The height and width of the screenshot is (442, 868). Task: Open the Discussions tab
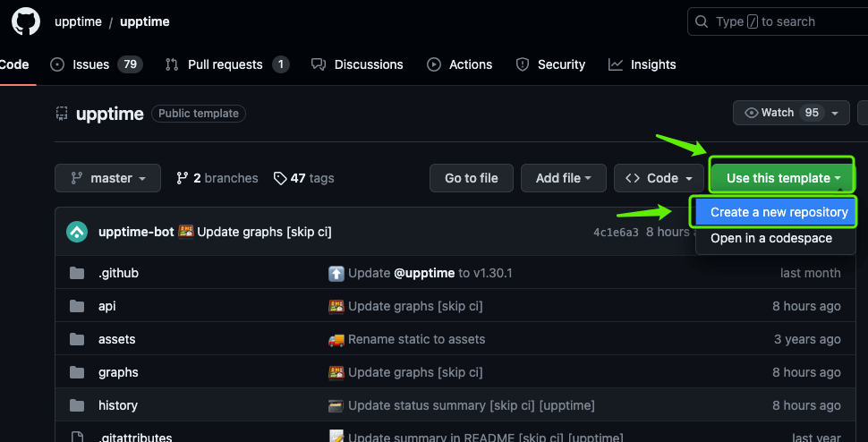[357, 64]
